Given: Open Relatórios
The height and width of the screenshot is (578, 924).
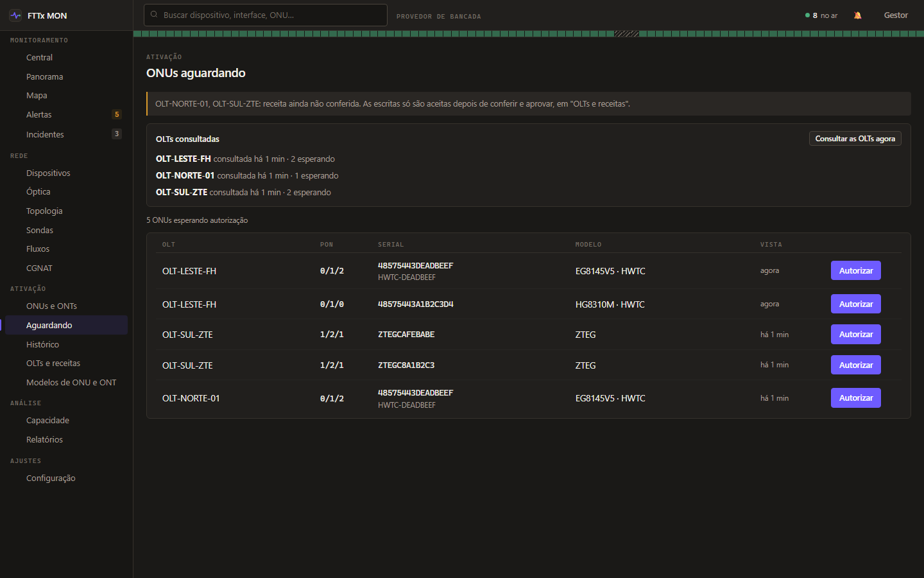Looking at the screenshot, I should (66, 440).
